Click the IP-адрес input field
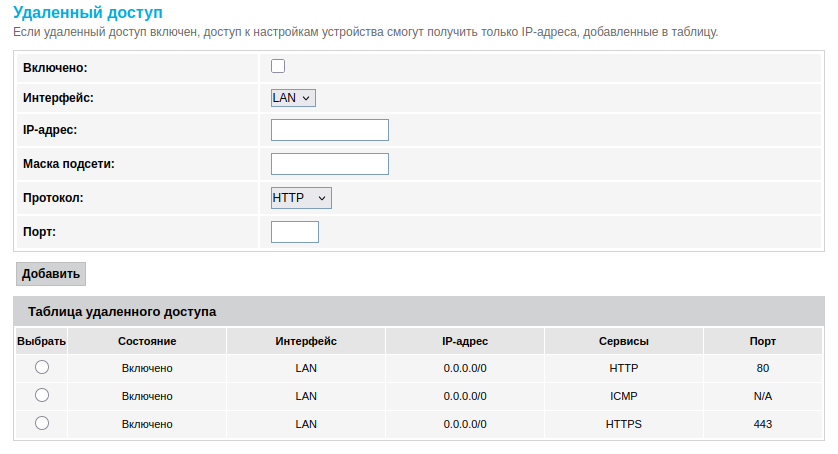 329,130
